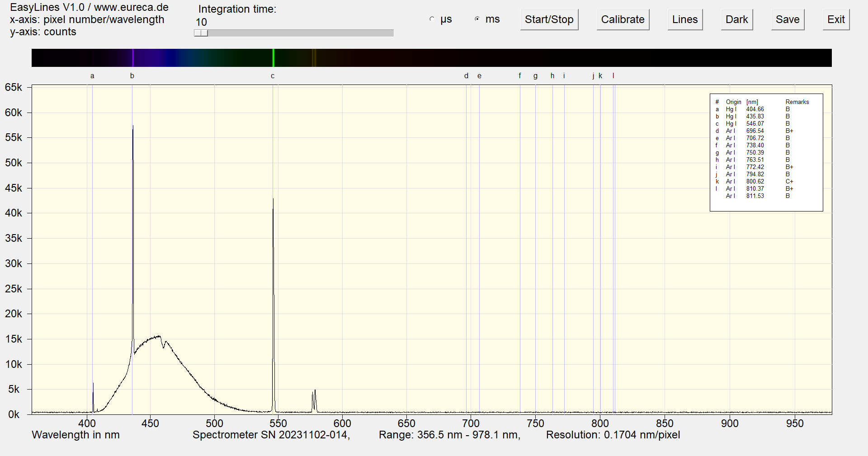The image size is (868, 456).
Task: Click the Origin column header
Action: click(733, 102)
